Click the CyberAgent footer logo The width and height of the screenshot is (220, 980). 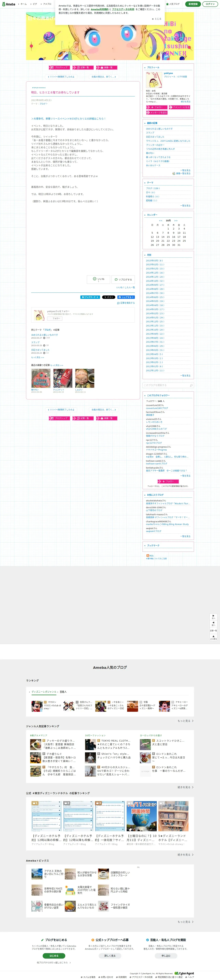coord(184,973)
